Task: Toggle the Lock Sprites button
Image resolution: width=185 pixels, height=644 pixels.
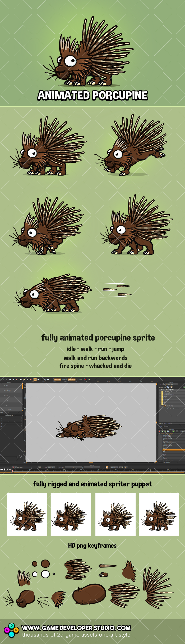Action: click(x=79, y=379)
